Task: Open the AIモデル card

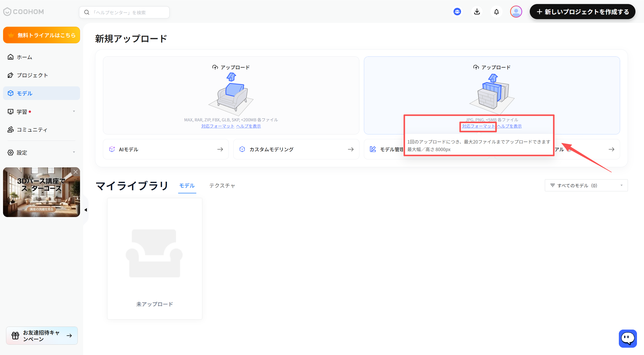Action: point(166,149)
